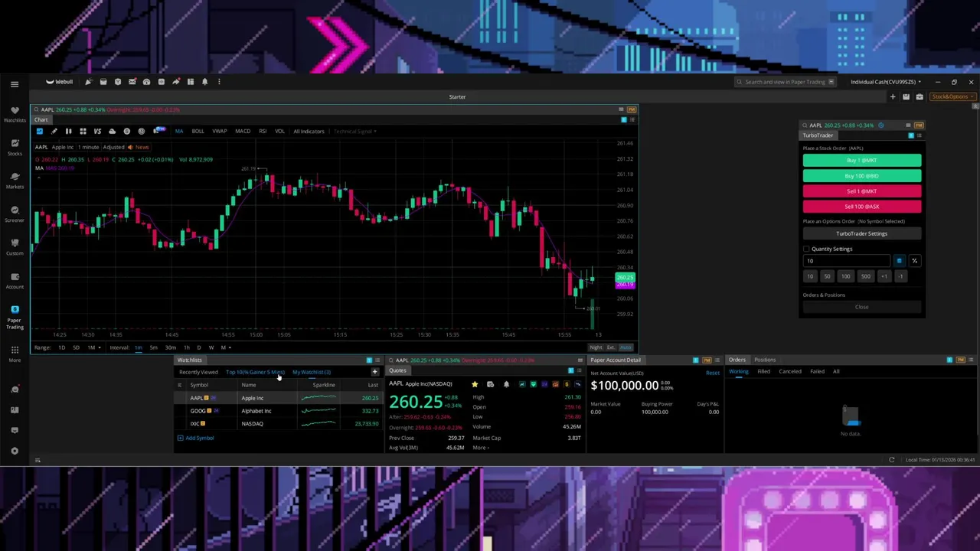980x551 pixels.
Task: Select GOOG row in watchlist
Action: [x=279, y=411]
